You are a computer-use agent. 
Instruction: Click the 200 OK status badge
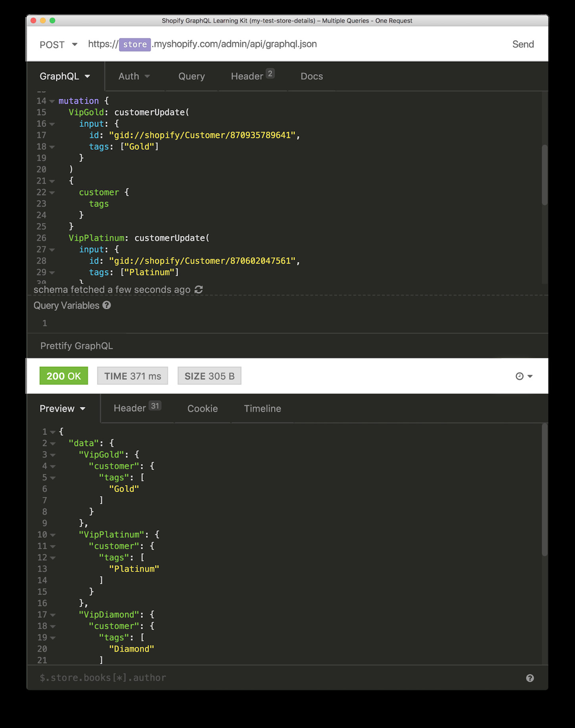pos(63,376)
